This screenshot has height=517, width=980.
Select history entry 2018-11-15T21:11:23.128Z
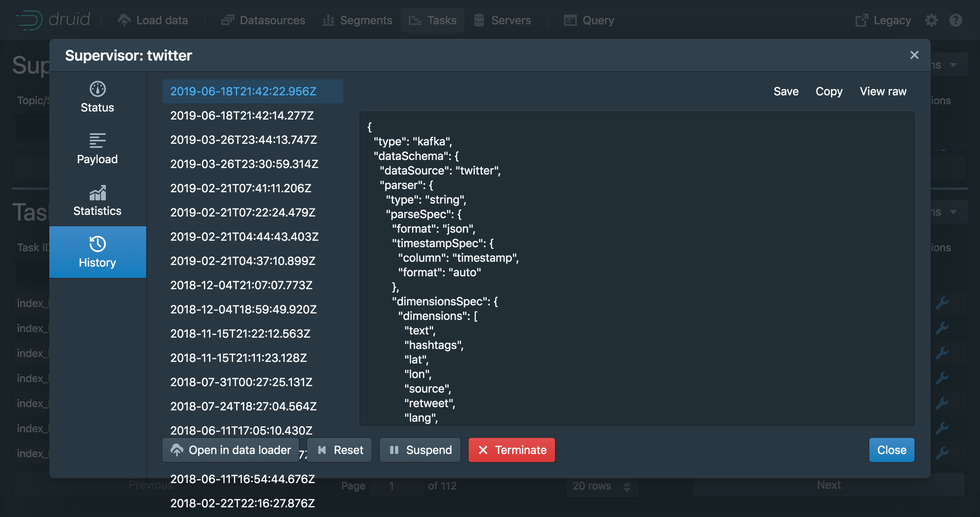[252, 358]
